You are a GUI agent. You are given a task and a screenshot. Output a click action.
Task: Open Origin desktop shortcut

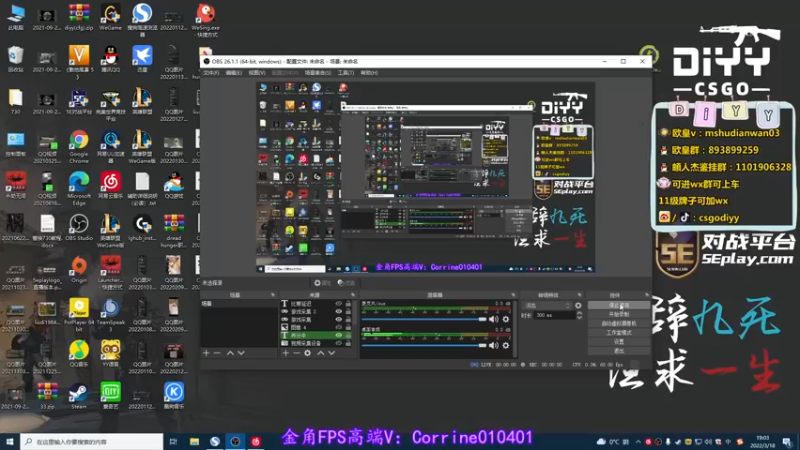point(79,270)
